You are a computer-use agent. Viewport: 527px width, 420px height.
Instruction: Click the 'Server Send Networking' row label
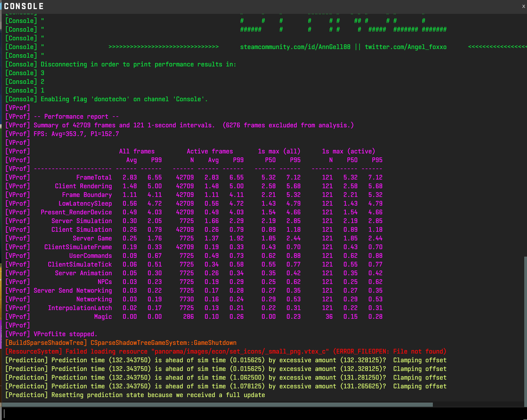coord(73,291)
